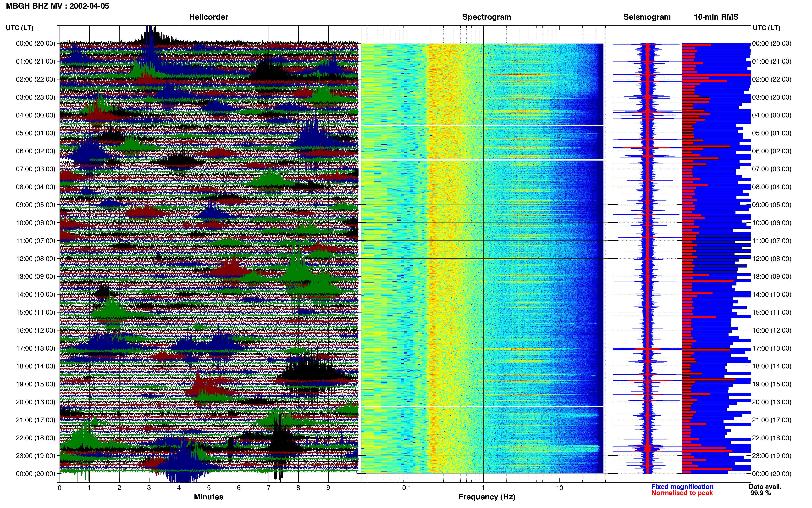Image resolution: width=812 pixels, height=508 pixels.
Task: Click the right '21:00 (17:00)' time label
Action: click(x=772, y=420)
